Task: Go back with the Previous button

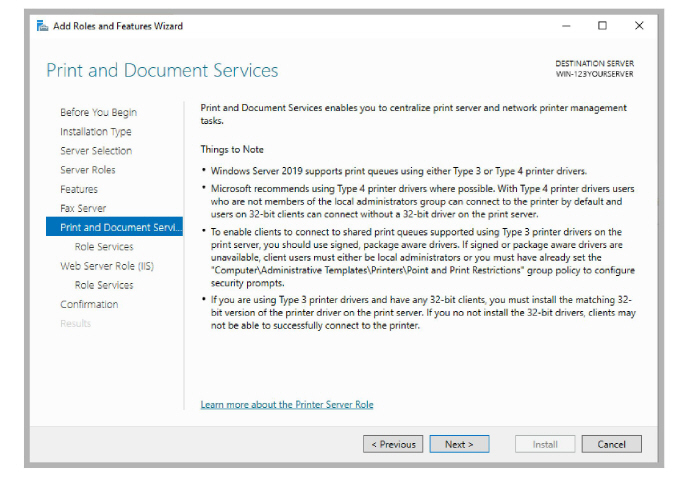Action: click(x=393, y=444)
